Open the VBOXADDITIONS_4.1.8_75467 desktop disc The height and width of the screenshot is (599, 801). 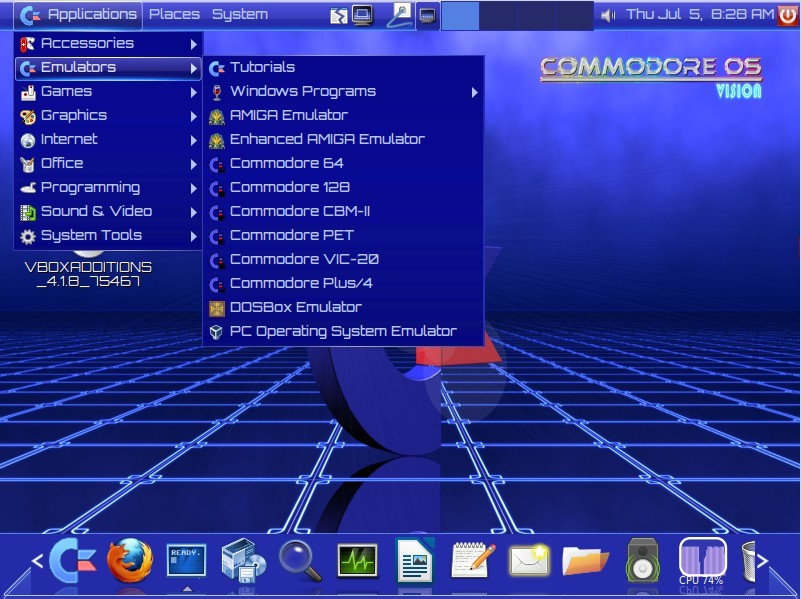click(88, 268)
